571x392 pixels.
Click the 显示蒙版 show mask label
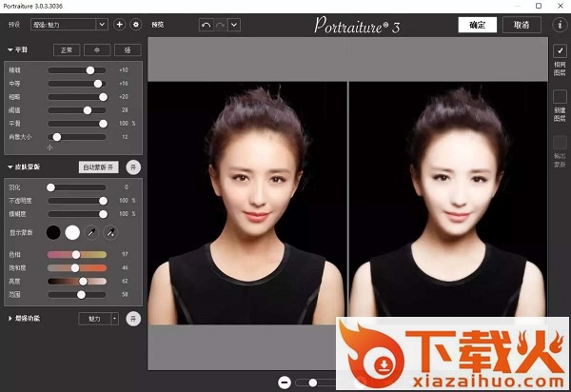pyautogui.click(x=21, y=232)
